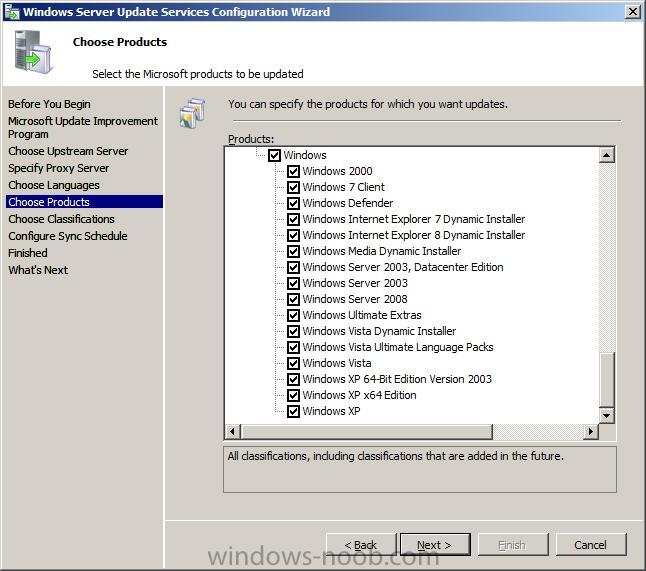
Task: Click the 'Windows' tree root label
Action: pos(305,155)
